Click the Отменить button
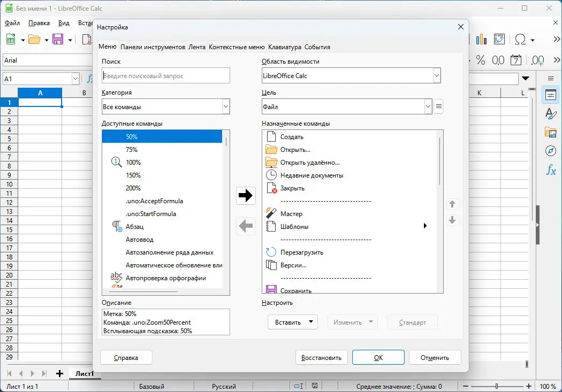This screenshot has width=562, height=392. (x=435, y=358)
